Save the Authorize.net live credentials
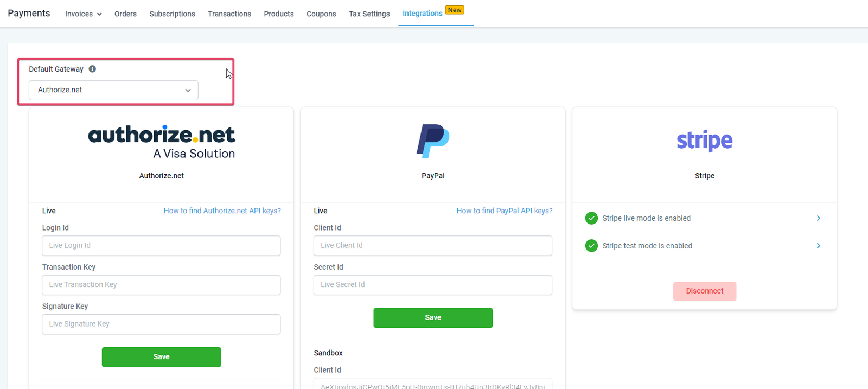The width and height of the screenshot is (868, 389). tap(161, 357)
